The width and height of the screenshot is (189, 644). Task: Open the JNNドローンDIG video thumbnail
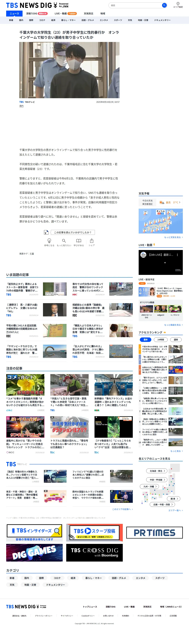coord(146,309)
